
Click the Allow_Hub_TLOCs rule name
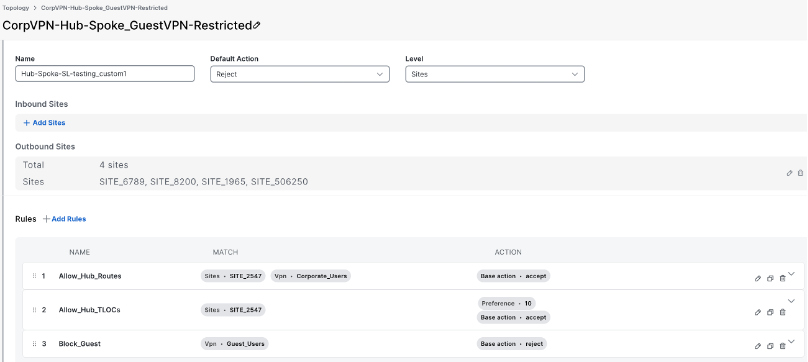(90, 310)
